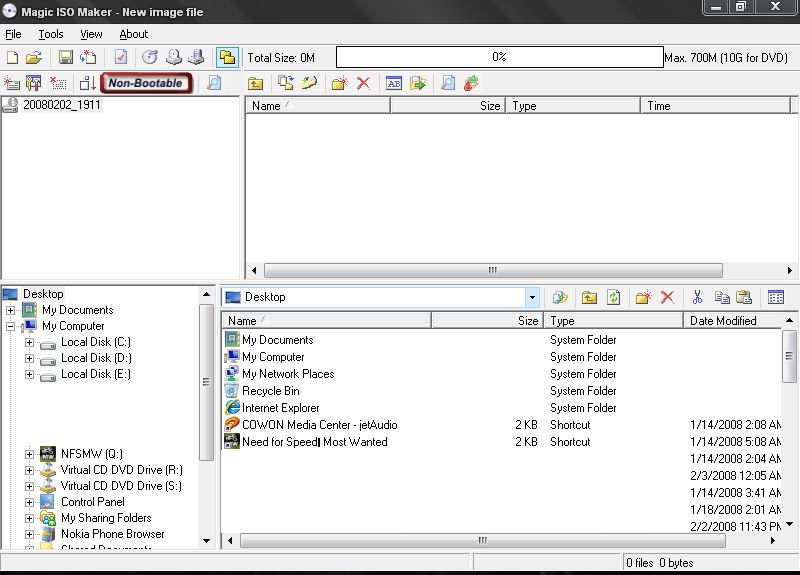Sort lower browser by Type column

(x=614, y=320)
